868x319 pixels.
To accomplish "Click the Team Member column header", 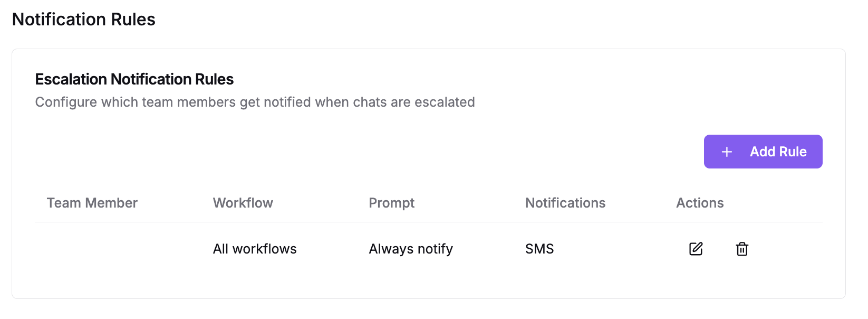I will coord(92,203).
